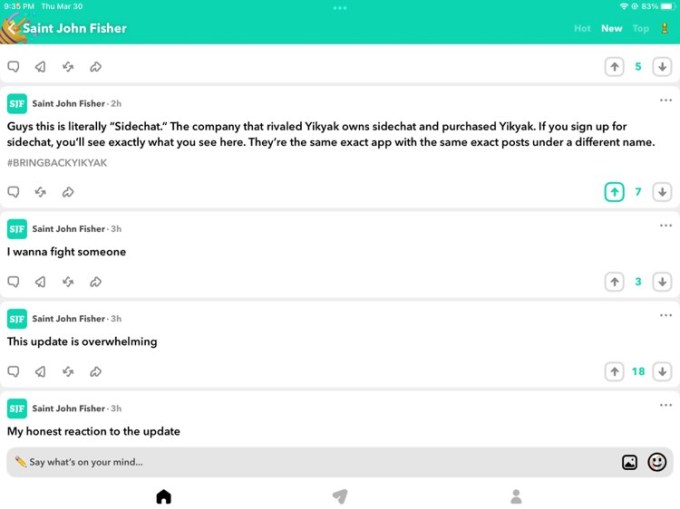The height and width of the screenshot is (509, 680).
Task: Remove upvote on the Sidechat post
Action: [x=614, y=192]
